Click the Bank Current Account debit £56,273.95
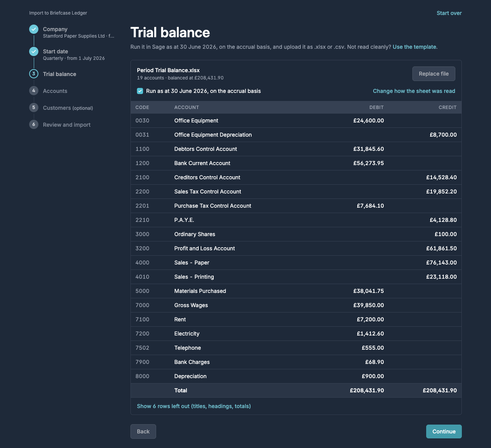 click(x=369, y=163)
